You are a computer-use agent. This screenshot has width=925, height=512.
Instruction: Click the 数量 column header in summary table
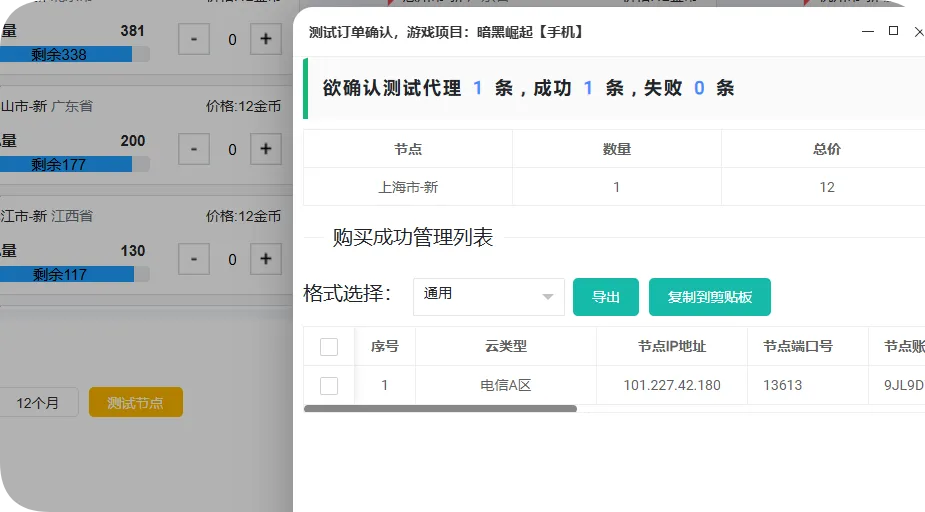click(x=616, y=149)
